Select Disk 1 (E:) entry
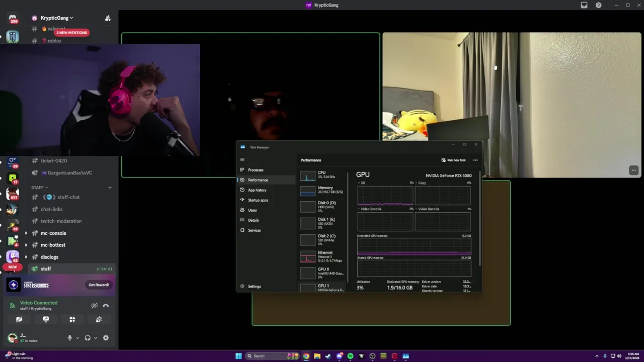 pos(323,223)
